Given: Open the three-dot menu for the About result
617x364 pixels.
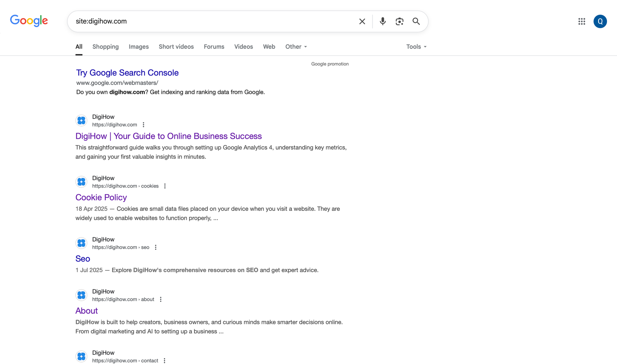Looking at the screenshot, I should click(x=161, y=299).
